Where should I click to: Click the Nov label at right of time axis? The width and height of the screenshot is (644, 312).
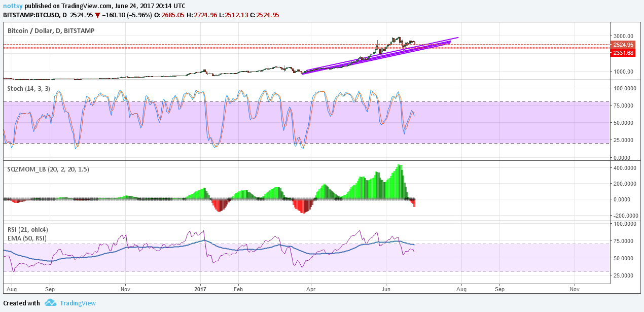pyautogui.click(x=575, y=289)
